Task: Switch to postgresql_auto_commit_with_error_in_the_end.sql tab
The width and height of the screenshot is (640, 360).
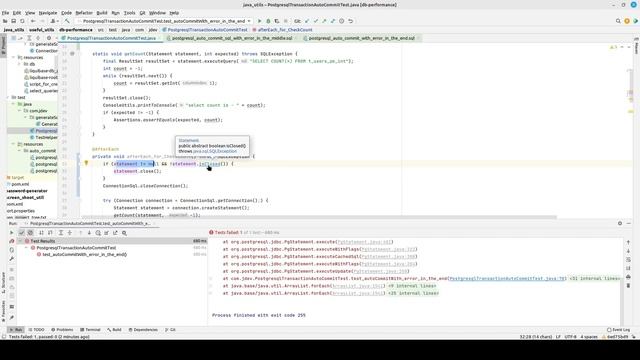Action: (x=362, y=38)
